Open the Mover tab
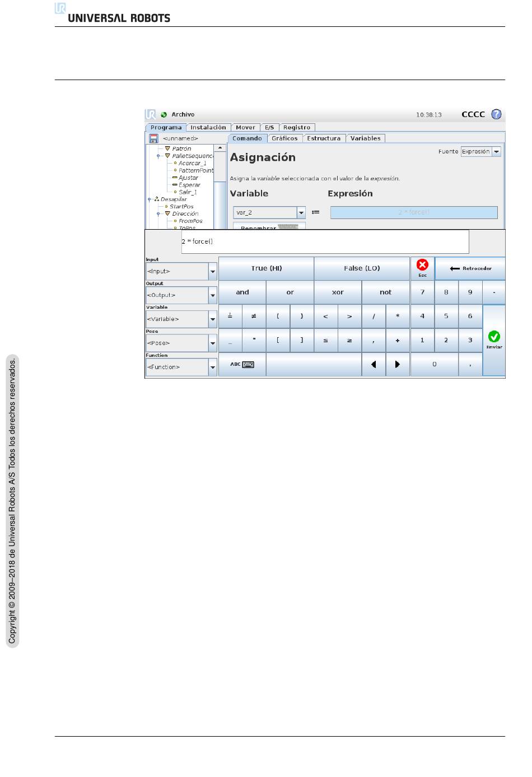Screen dimensions: 532x777 point(245,128)
